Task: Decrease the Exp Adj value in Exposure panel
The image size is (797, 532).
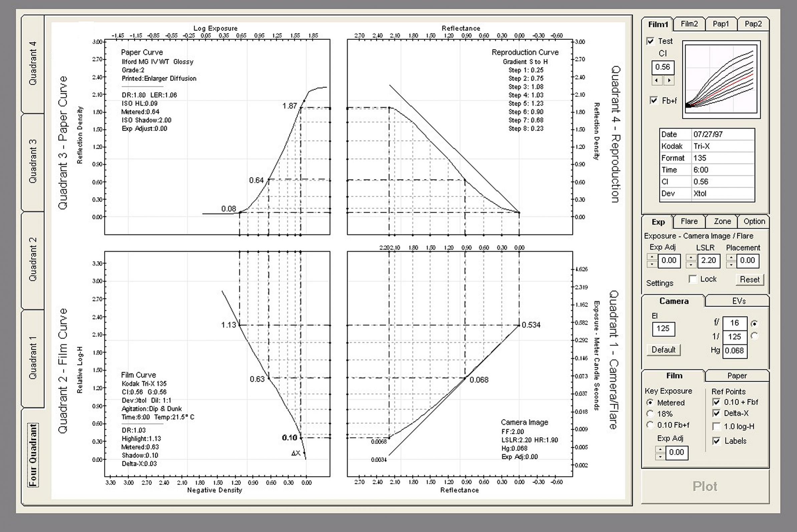Action: 652,264
